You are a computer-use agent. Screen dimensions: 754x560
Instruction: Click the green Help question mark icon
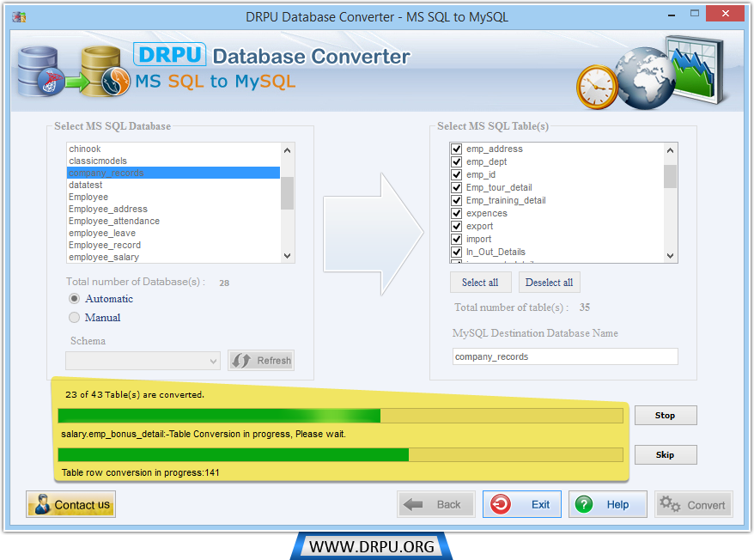pyautogui.click(x=584, y=504)
